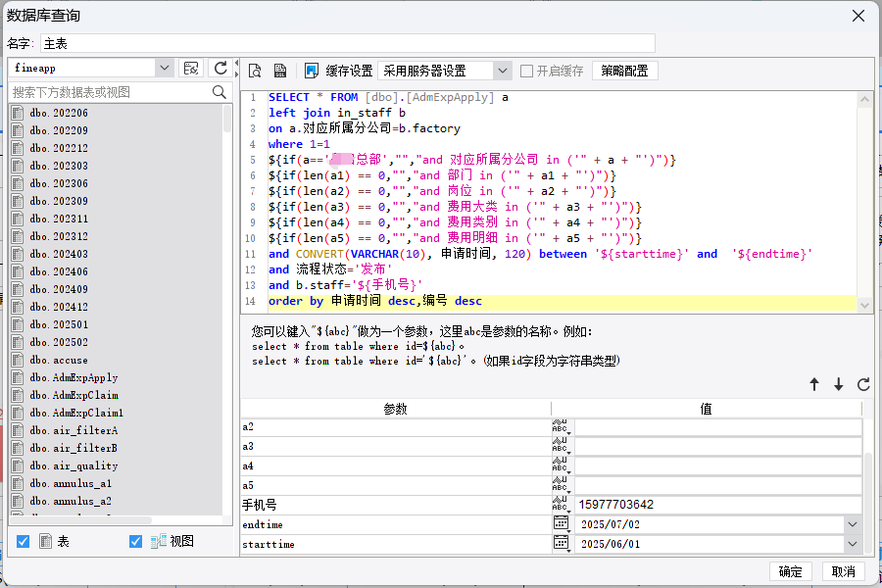This screenshot has width=882, height=588.
Task: Open the endtime date dropdown arrow
Action: 853,524
